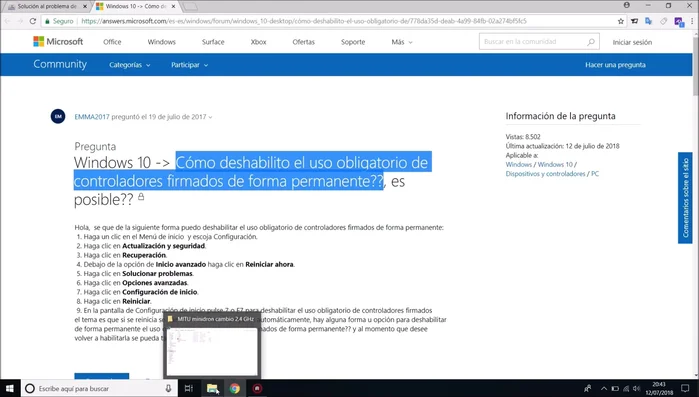Viewport: 699px width, 397px height.
Task: Expand the Más dropdown
Action: 402,42
